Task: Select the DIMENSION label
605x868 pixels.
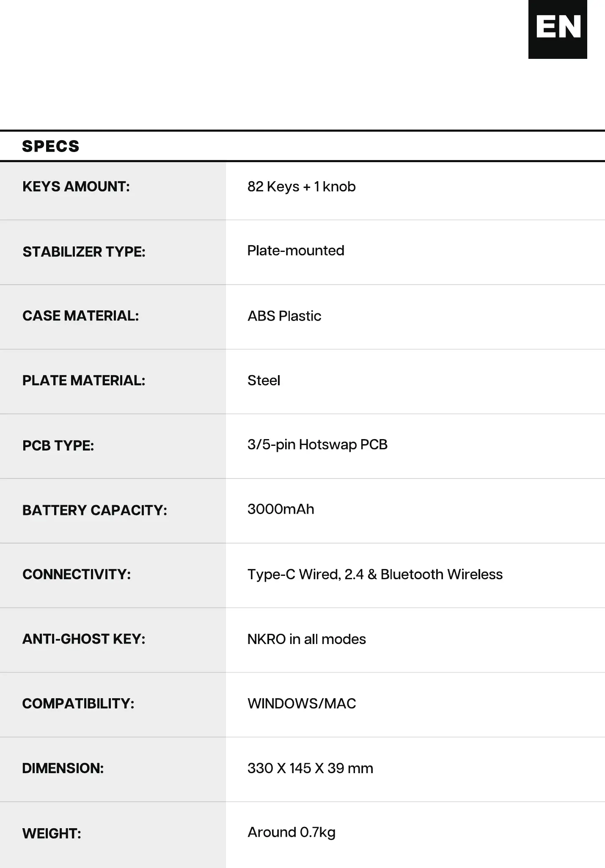Action: coord(63,768)
